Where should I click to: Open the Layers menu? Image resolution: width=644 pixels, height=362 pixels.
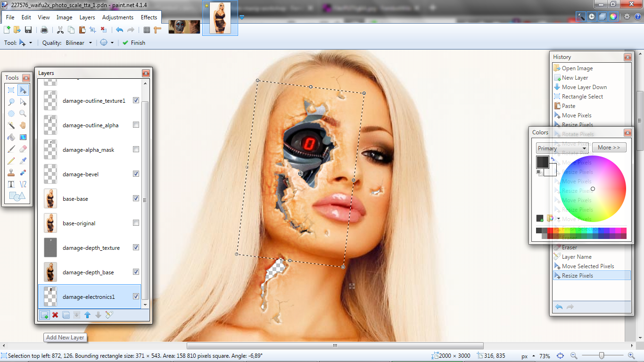[x=87, y=17]
